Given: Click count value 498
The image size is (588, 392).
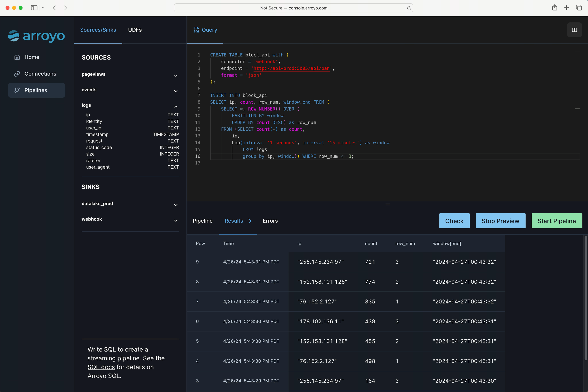Looking at the screenshot, I should pos(370,361).
